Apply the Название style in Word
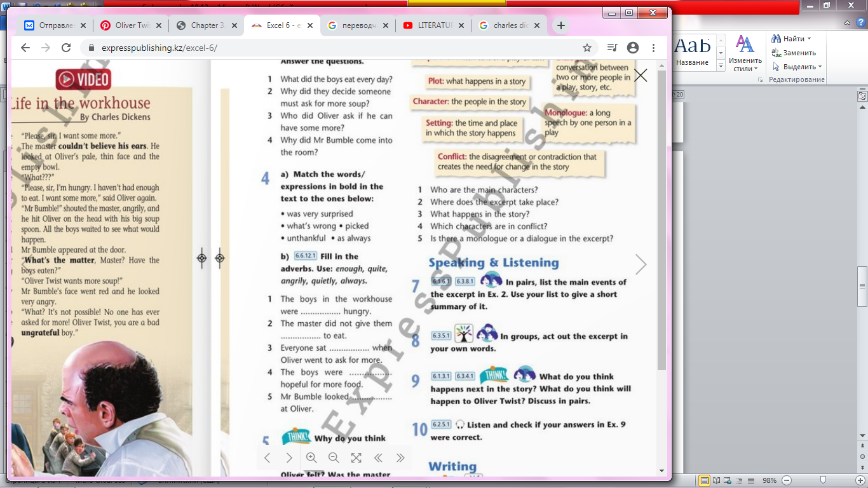Viewport: 868px width, 488px height. [693, 52]
